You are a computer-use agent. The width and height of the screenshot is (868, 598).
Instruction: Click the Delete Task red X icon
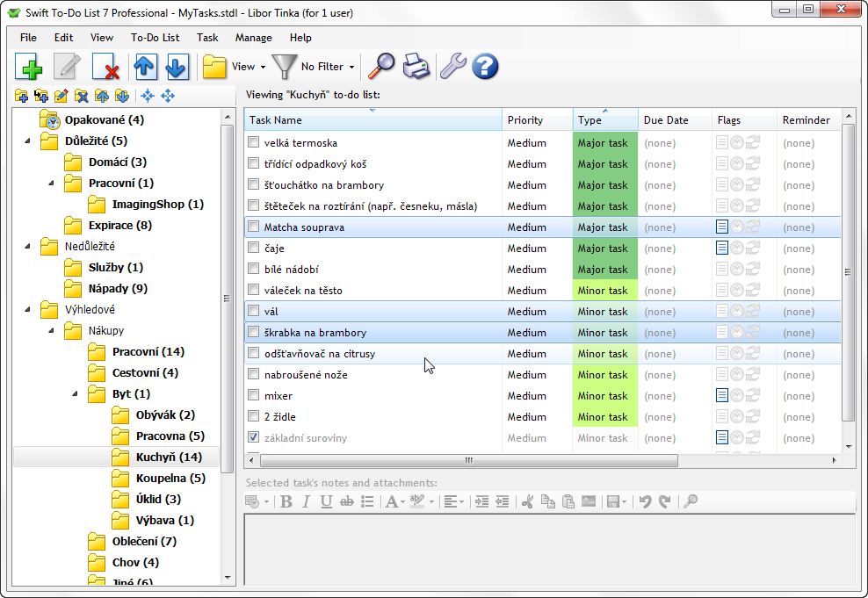coord(105,67)
